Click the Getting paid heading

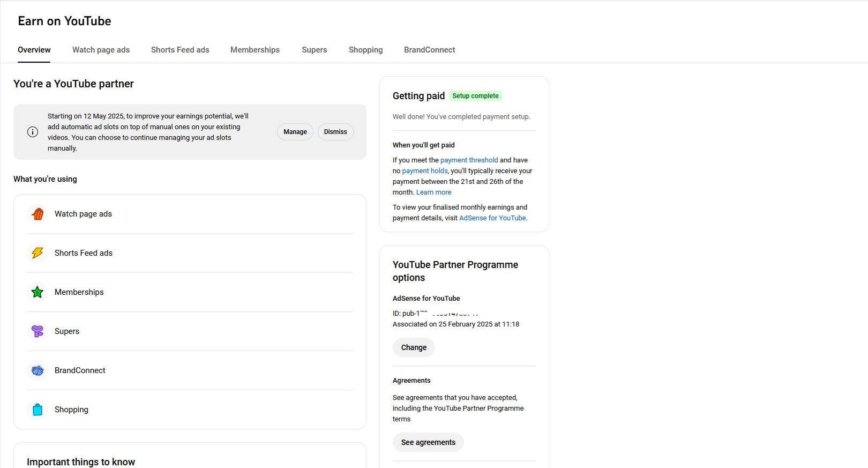[418, 96]
